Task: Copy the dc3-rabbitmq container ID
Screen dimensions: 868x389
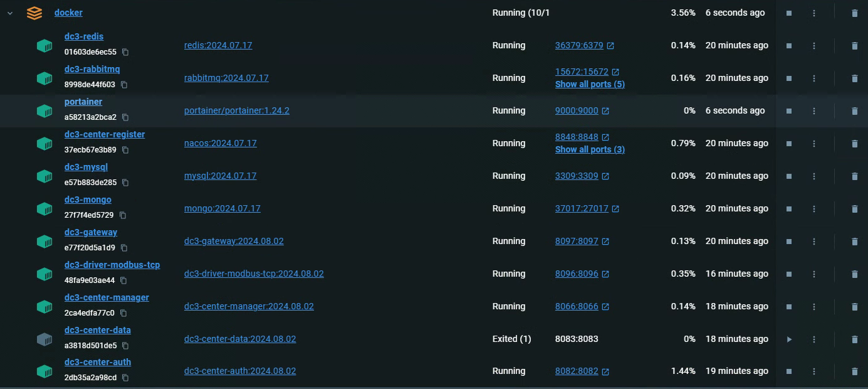Action: click(124, 85)
